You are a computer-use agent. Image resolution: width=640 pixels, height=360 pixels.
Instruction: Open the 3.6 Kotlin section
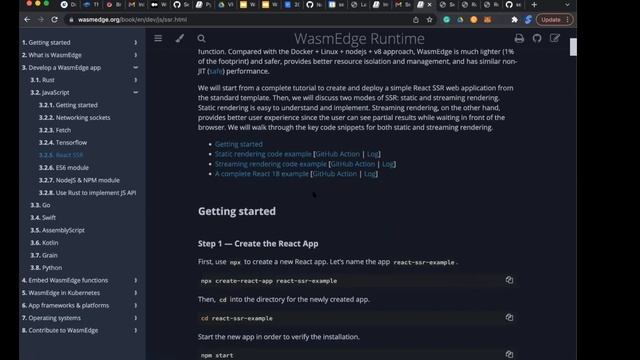44,243
